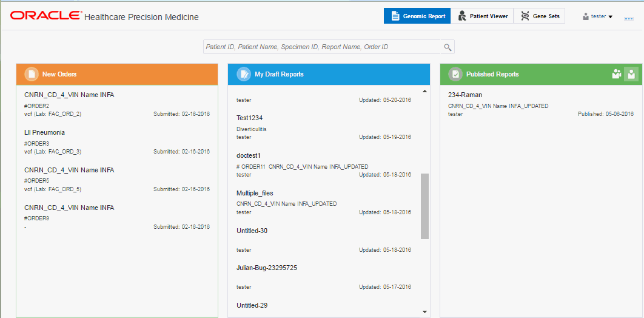Open the order labeled #ORDER9
The image size is (644, 318).
click(x=117, y=217)
